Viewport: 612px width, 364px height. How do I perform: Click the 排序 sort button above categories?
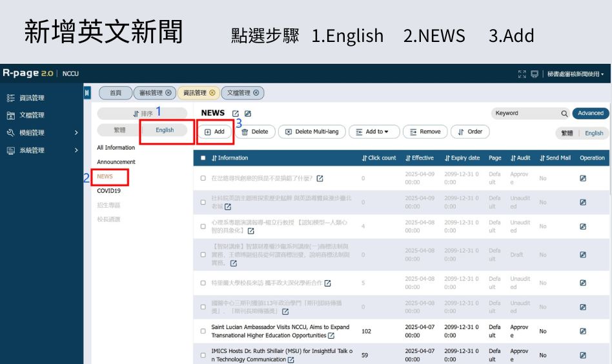142,114
